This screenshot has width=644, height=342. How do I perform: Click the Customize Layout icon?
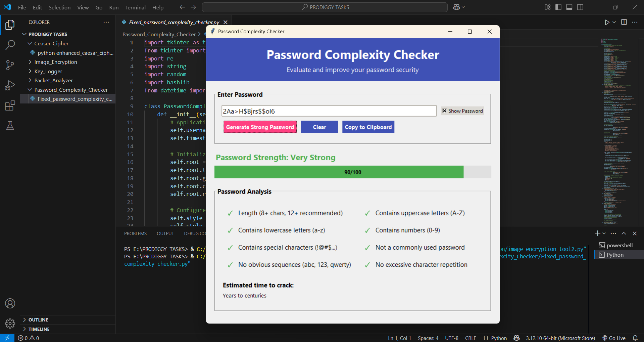(548, 7)
